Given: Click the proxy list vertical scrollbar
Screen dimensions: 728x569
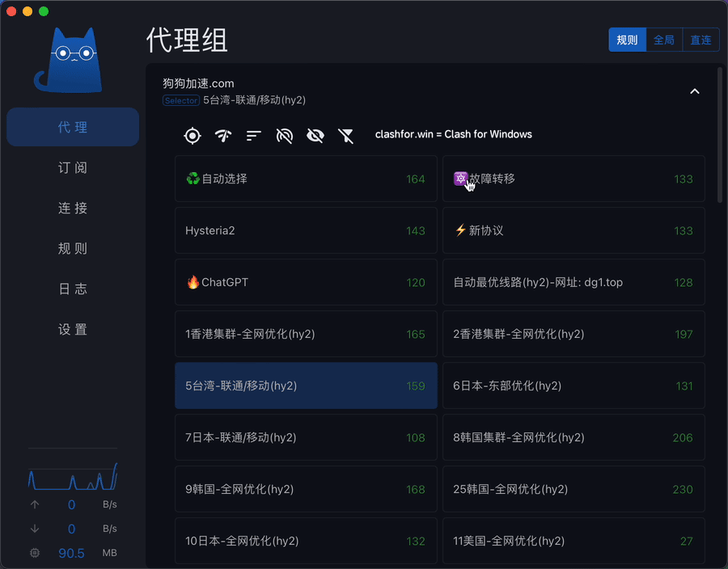Looking at the screenshot, I should [x=720, y=136].
